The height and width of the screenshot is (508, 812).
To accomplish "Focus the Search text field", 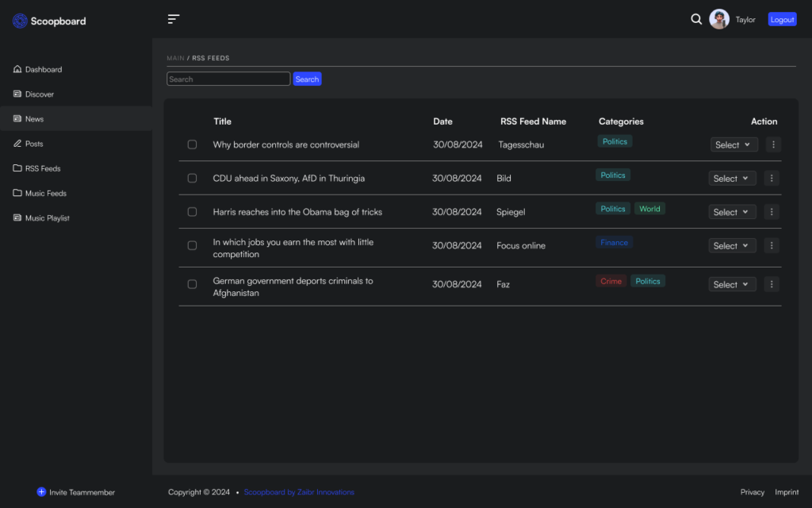I will [228, 79].
